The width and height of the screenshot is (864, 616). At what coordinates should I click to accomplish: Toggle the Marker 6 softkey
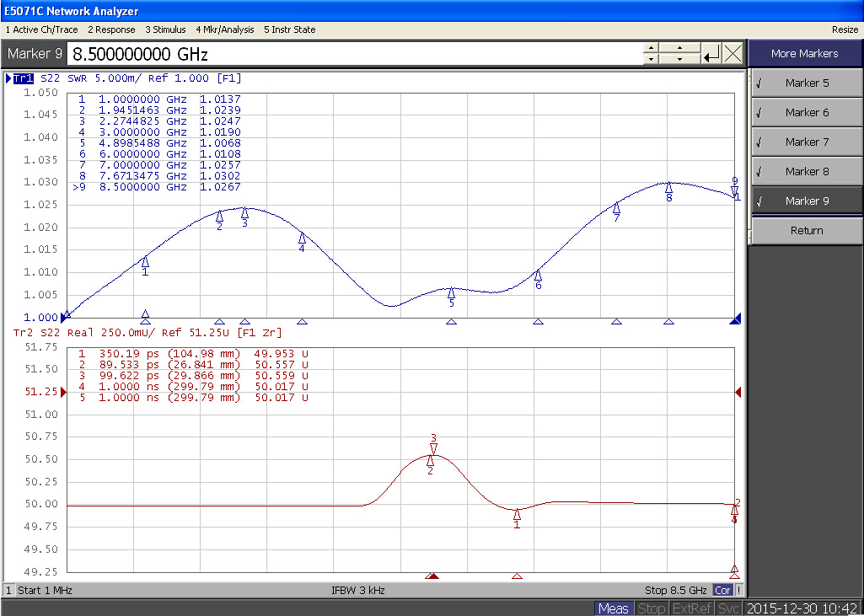click(807, 112)
